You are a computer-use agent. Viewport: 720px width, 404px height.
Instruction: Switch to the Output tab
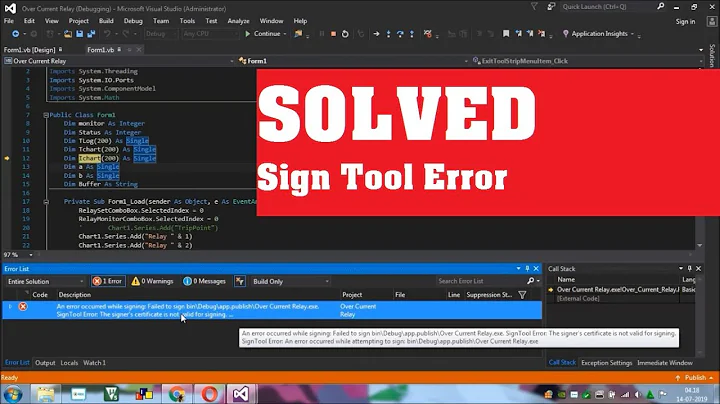pos(45,363)
